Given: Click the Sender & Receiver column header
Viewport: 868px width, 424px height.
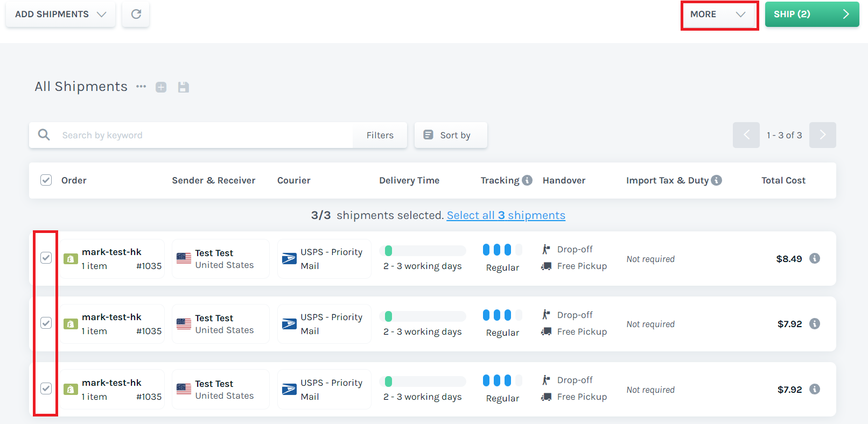Looking at the screenshot, I should [x=214, y=180].
